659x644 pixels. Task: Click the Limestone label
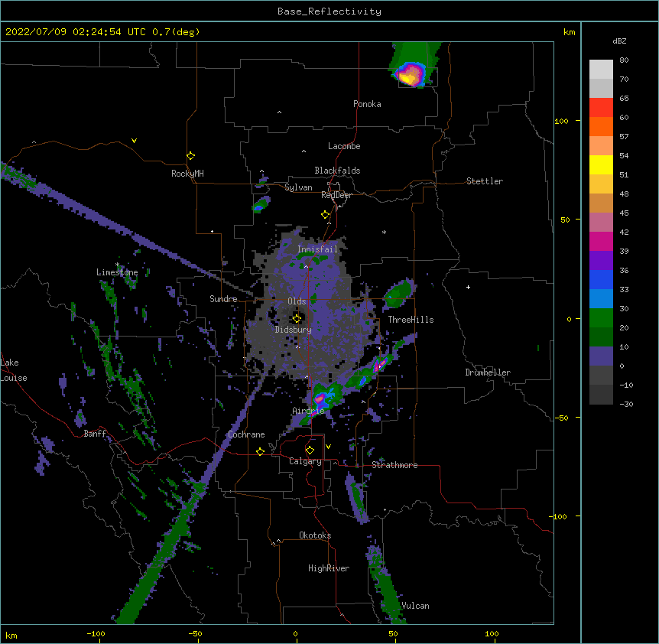point(117,272)
